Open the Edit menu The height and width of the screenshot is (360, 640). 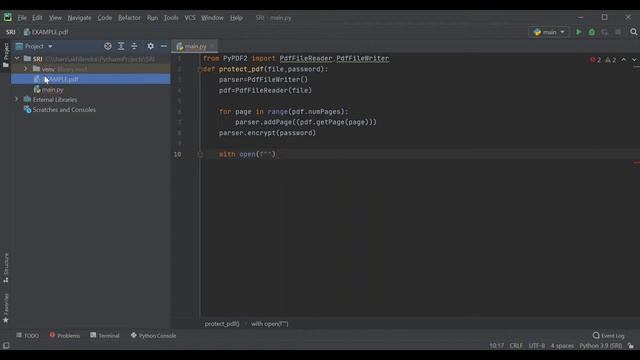tap(37, 18)
